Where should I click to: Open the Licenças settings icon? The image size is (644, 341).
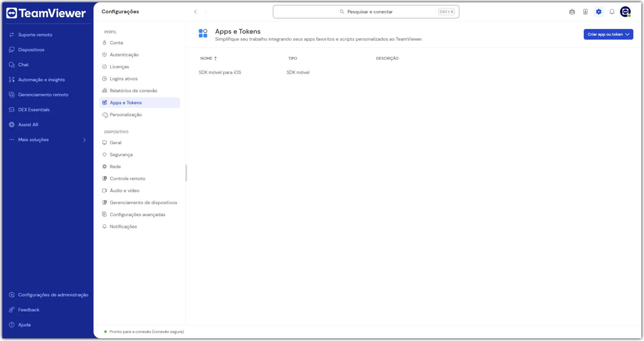pyautogui.click(x=105, y=67)
